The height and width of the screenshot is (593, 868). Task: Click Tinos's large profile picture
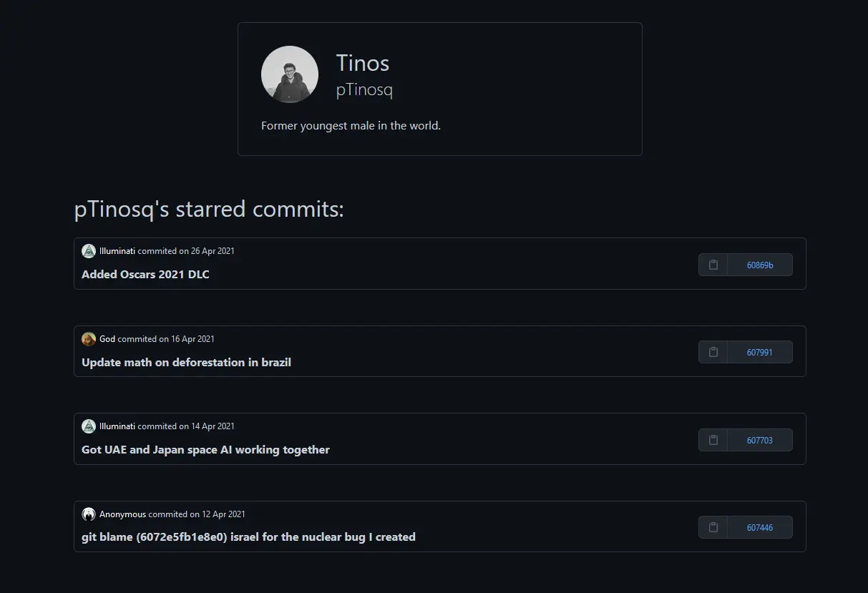pyautogui.click(x=289, y=74)
